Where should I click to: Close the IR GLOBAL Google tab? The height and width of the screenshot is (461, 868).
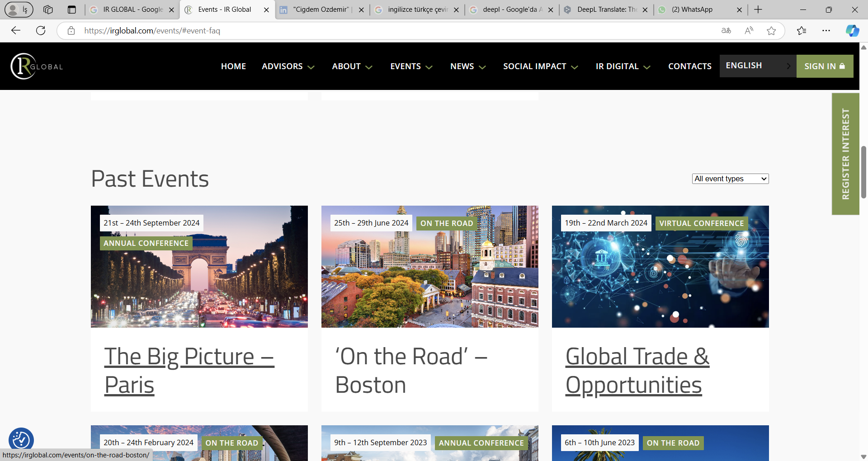click(171, 9)
